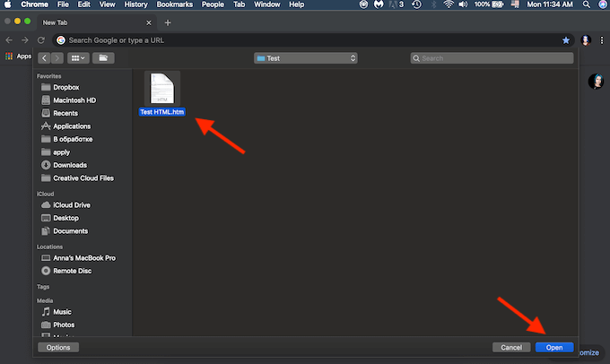The width and height of the screenshot is (610, 364).
Task: Open the Test folder location dropdown
Action: (305, 58)
